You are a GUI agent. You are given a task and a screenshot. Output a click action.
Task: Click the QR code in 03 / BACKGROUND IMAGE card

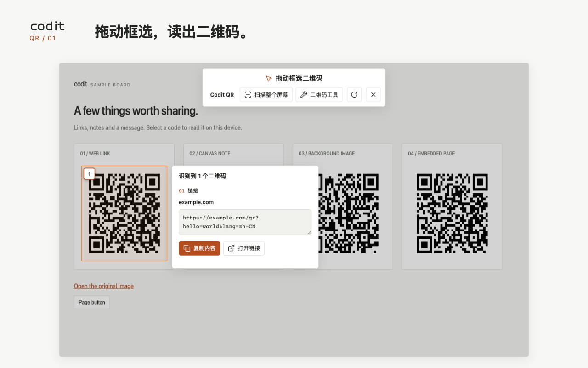[348, 213]
